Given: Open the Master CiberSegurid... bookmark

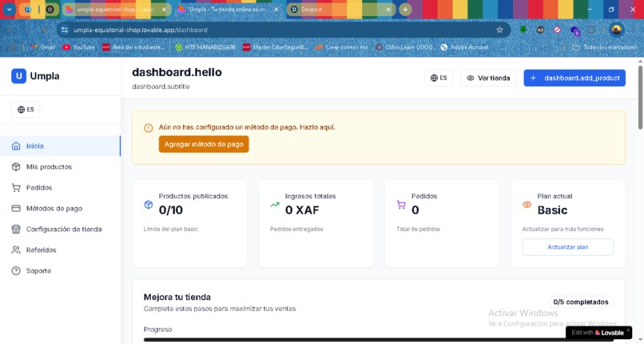Looking at the screenshot, I should click(274, 47).
